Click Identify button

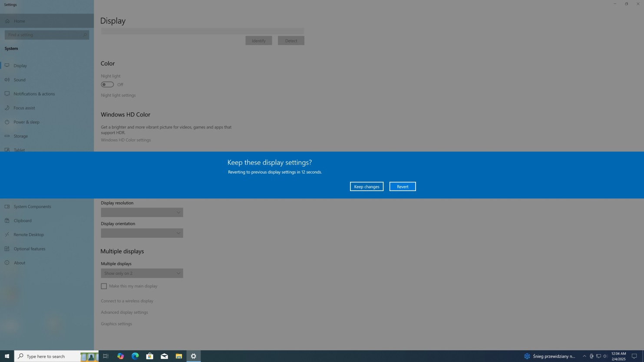(x=259, y=41)
